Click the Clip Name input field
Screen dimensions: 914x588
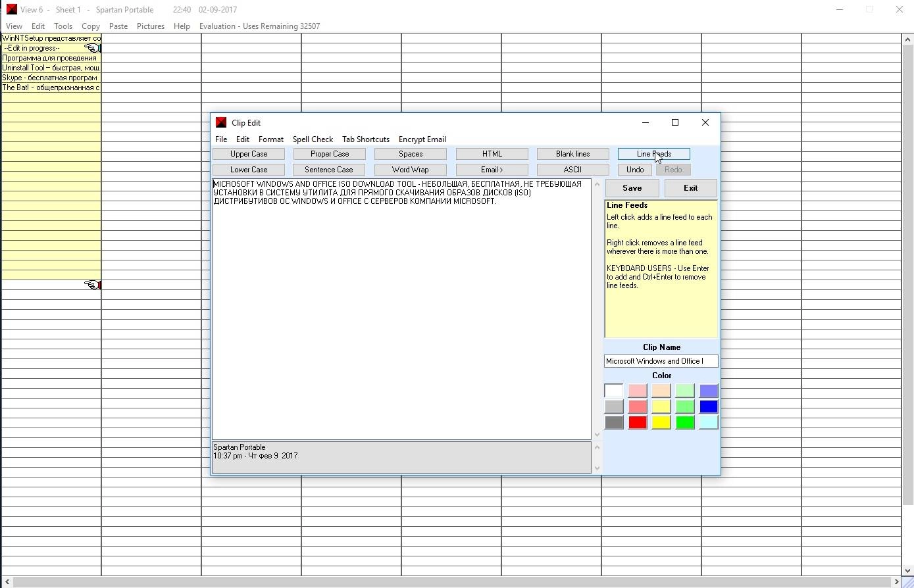661,361
